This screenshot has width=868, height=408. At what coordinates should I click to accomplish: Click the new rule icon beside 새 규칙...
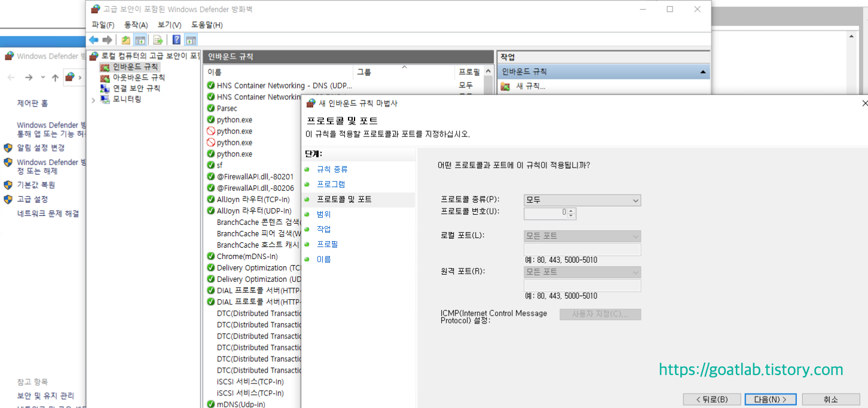point(506,86)
